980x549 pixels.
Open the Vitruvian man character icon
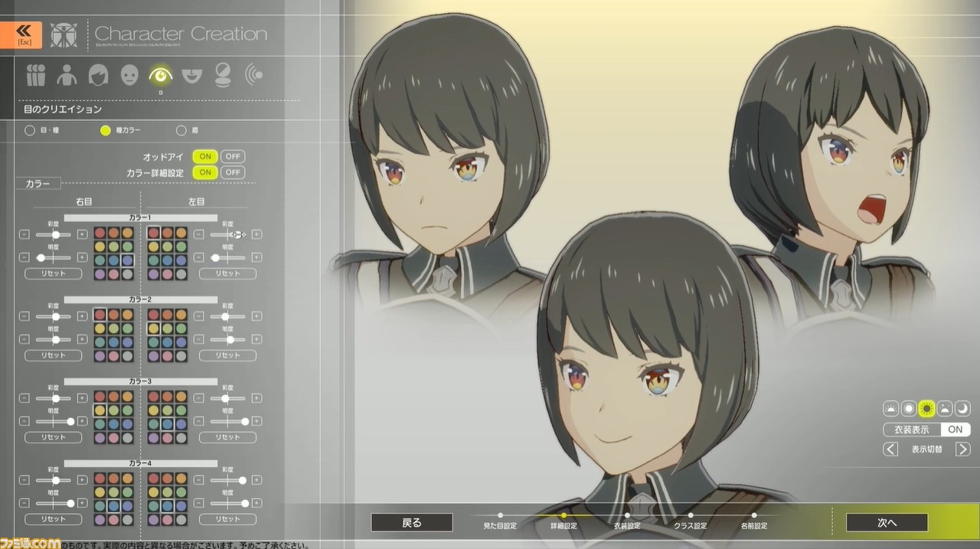(x=64, y=35)
